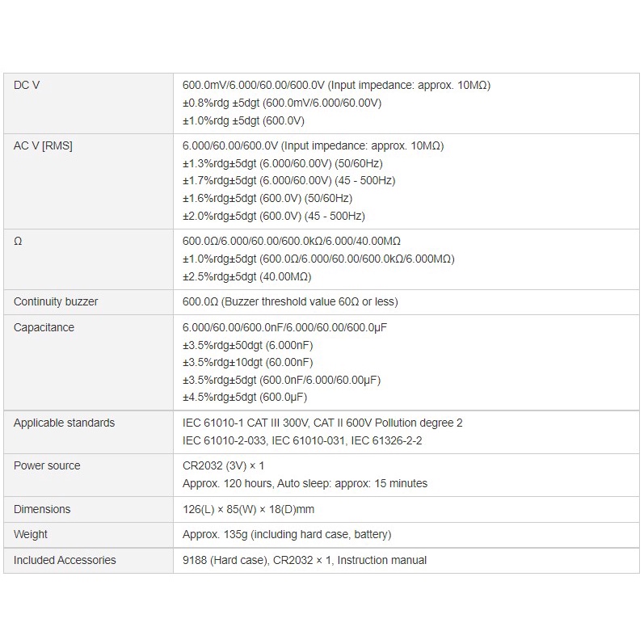644x644 pixels.
Task: Select the Applicable standards label
Action: [64, 423]
